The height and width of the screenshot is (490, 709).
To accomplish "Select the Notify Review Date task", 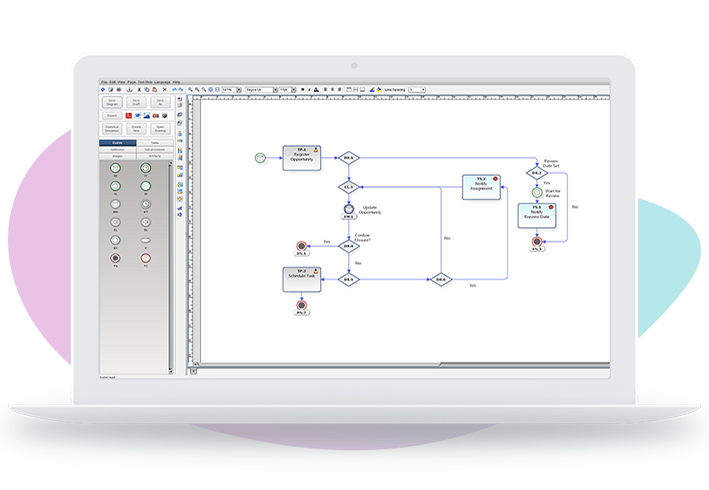I will pos(536,215).
